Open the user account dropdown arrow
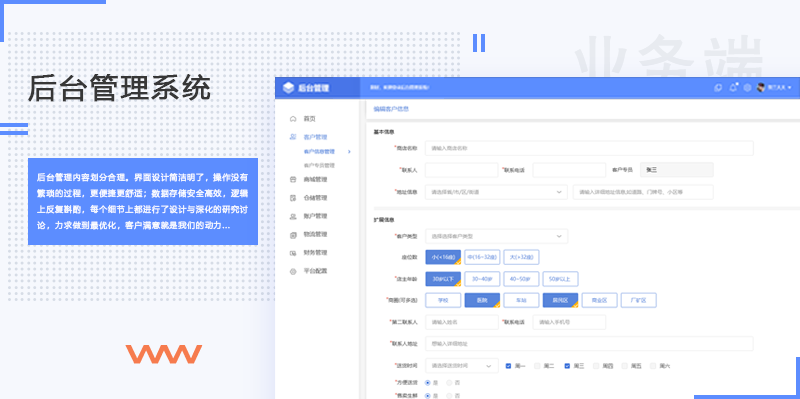This screenshot has width=800, height=399. tap(789, 88)
